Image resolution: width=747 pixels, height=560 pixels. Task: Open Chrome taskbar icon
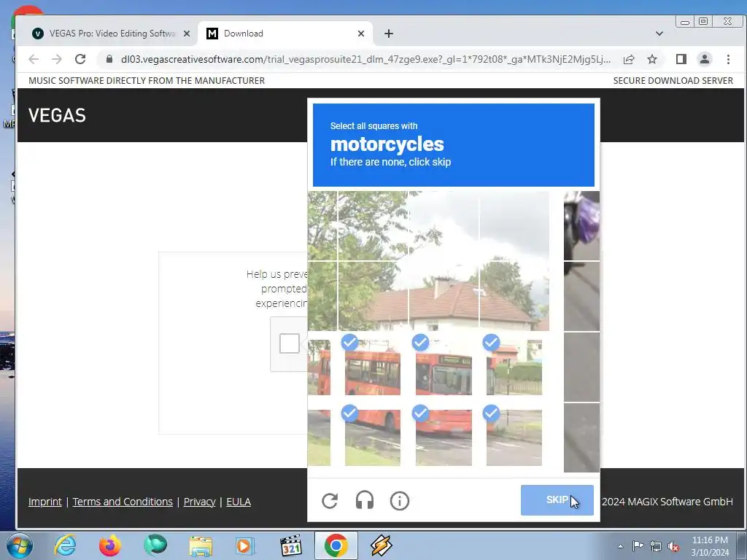[x=336, y=545]
